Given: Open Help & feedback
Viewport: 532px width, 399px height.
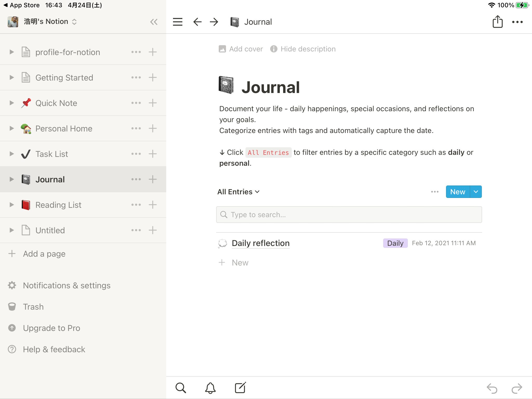Looking at the screenshot, I should [54, 349].
